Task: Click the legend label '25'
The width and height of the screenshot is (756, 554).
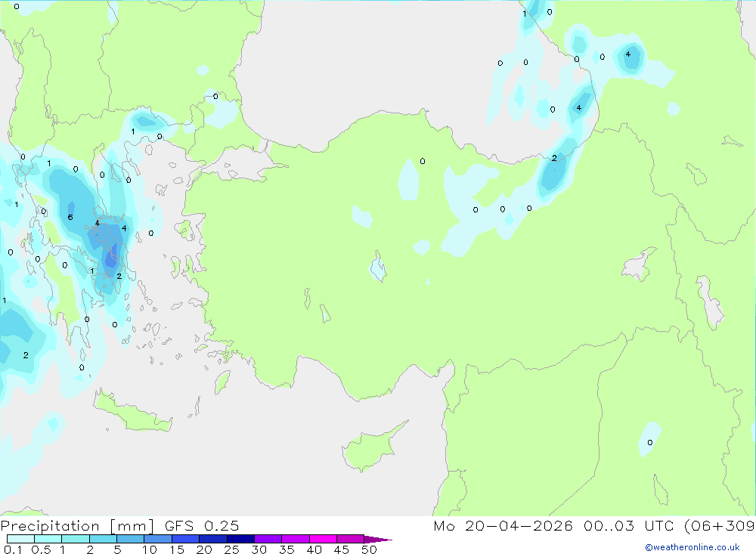Action: click(232, 549)
